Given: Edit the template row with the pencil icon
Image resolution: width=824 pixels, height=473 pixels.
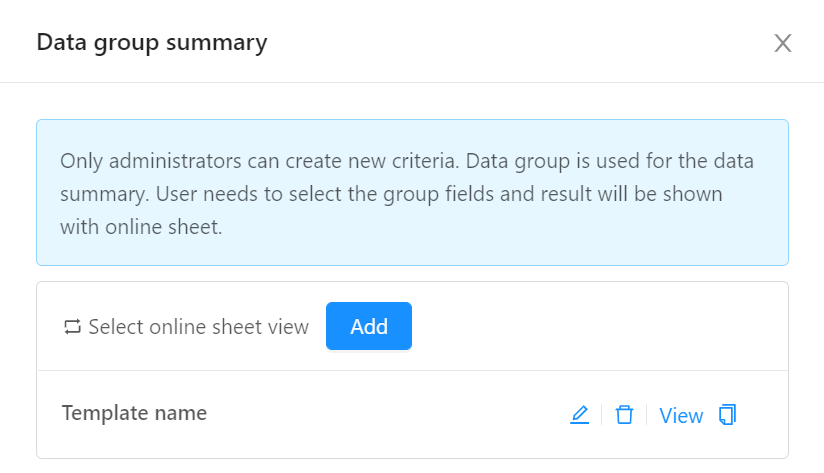Looking at the screenshot, I should pos(579,415).
